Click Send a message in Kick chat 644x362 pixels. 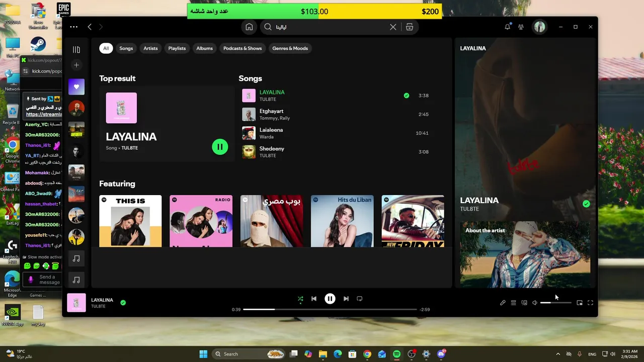tap(49, 280)
